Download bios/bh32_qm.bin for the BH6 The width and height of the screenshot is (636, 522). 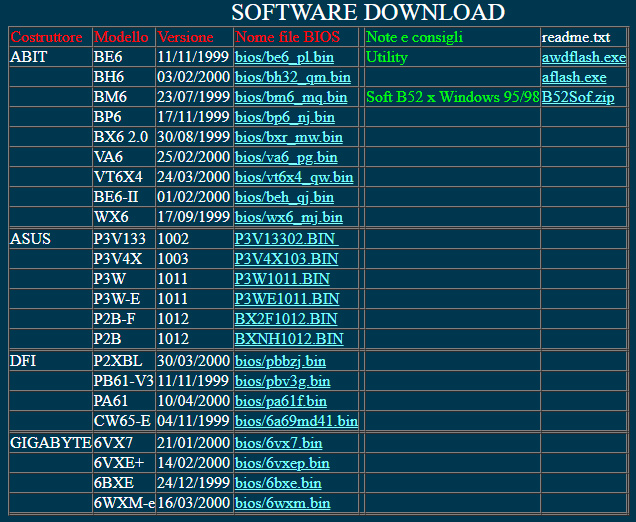292,77
